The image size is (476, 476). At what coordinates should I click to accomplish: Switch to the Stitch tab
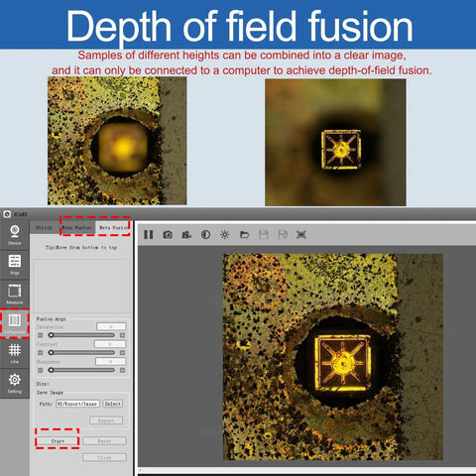pyautogui.click(x=44, y=228)
